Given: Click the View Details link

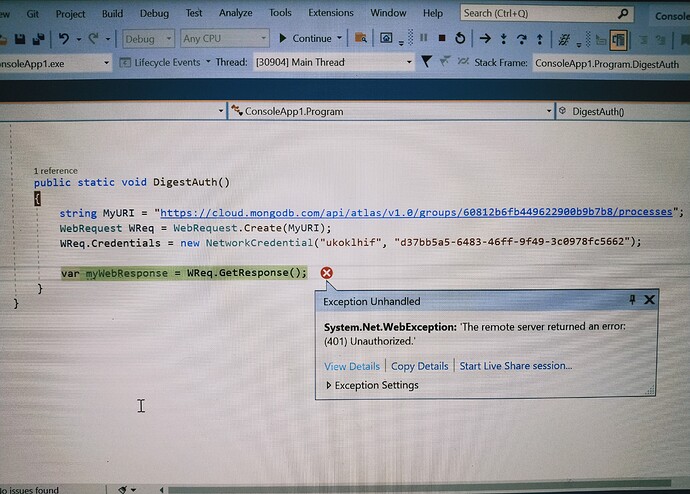Looking at the screenshot, I should click(352, 366).
